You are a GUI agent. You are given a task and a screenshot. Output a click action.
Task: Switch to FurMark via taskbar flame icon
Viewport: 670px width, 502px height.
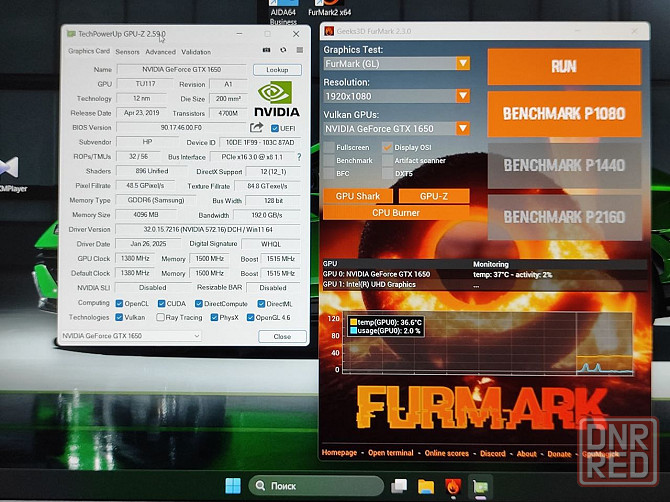453,486
